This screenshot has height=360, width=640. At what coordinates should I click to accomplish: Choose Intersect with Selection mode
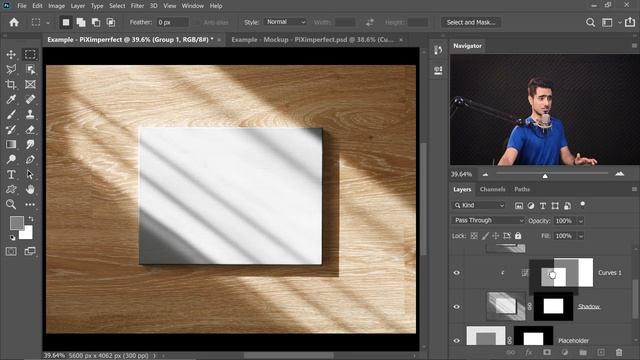click(x=111, y=22)
